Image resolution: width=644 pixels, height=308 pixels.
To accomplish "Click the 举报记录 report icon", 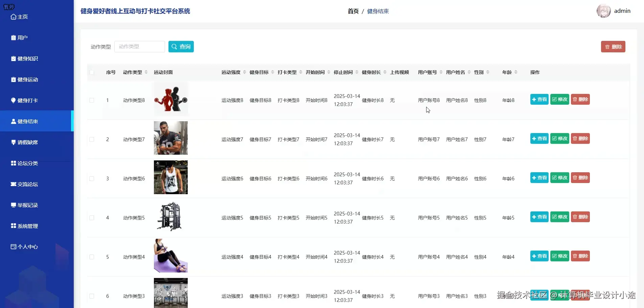I will [x=13, y=205].
